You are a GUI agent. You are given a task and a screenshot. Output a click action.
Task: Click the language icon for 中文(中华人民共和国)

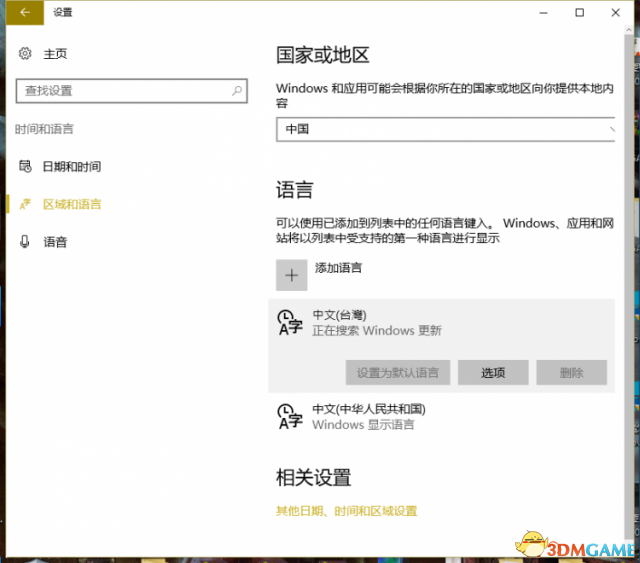coord(290,417)
